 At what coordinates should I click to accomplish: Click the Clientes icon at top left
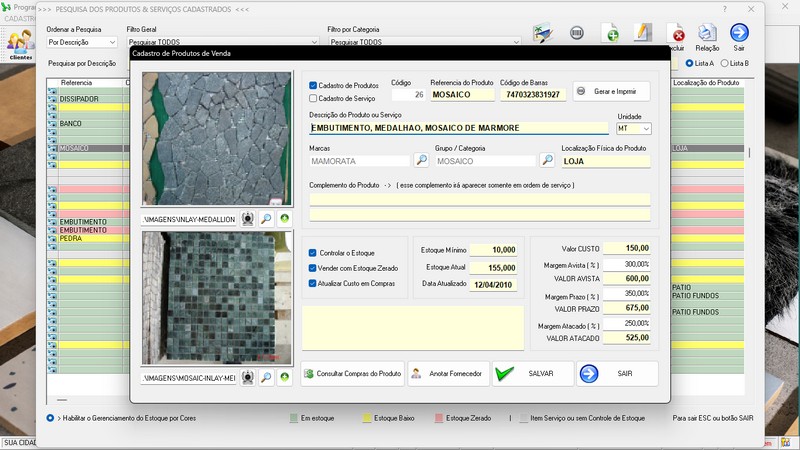pos(20,42)
